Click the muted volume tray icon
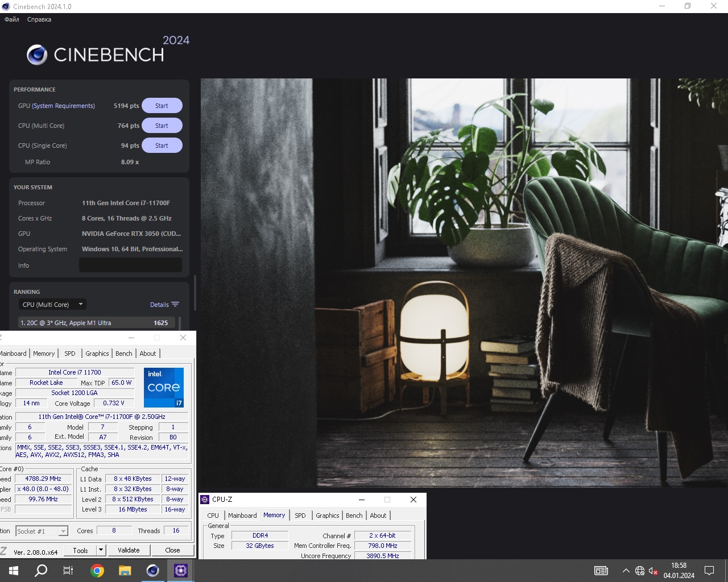 click(x=653, y=571)
